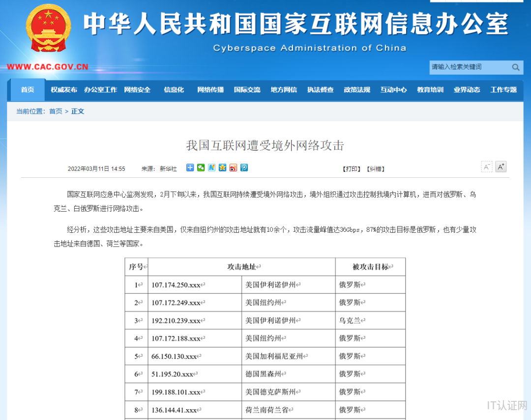The image size is (531, 420).
Task: Go to 政策法规 section
Action: click(x=357, y=90)
